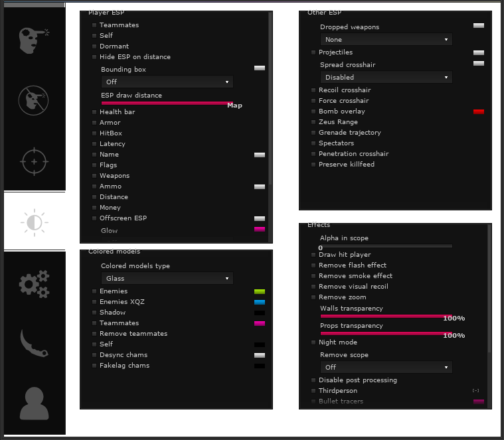This screenshot has width=504, height=440.
Task: Click the Thirdperson keybind icon
Action: pos(475,391)
